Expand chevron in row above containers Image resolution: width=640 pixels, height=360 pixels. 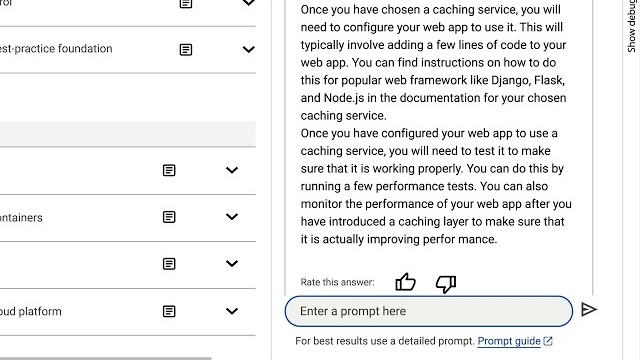[x=232, y=170]
